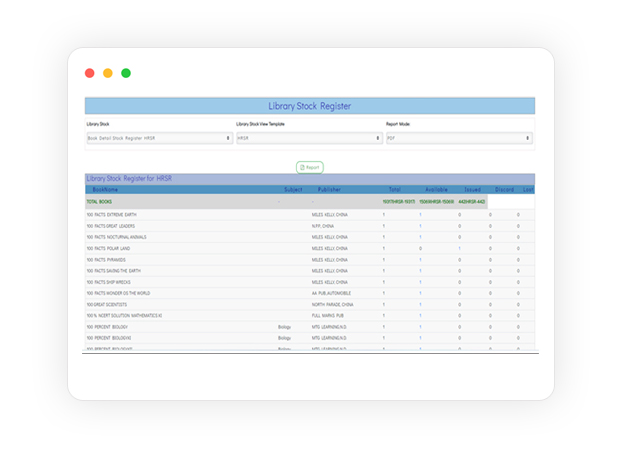
Task: Click the TOTAL BOOKS row label
Action: click(99, 202)
